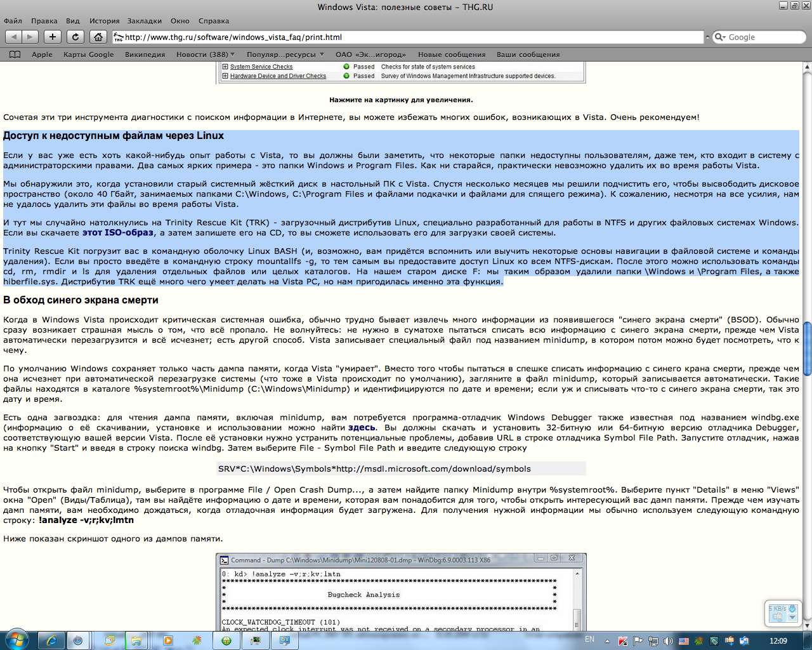Open the Новые сообщения bookmark

(x=452, y=55)
